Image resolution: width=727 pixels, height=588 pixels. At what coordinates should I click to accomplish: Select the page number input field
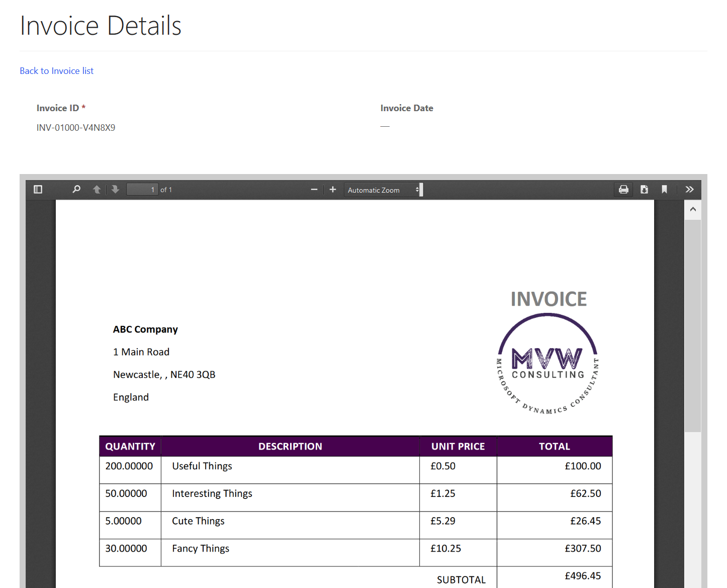(x=142, y=189)
